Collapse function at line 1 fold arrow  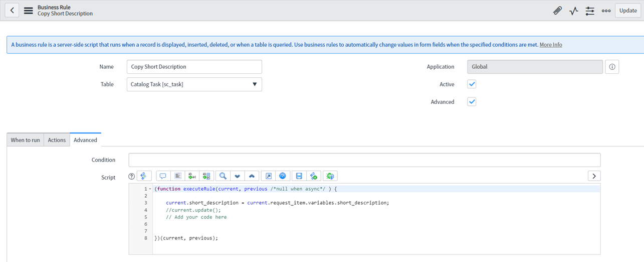pyautogui.click(x=150, y=189)
